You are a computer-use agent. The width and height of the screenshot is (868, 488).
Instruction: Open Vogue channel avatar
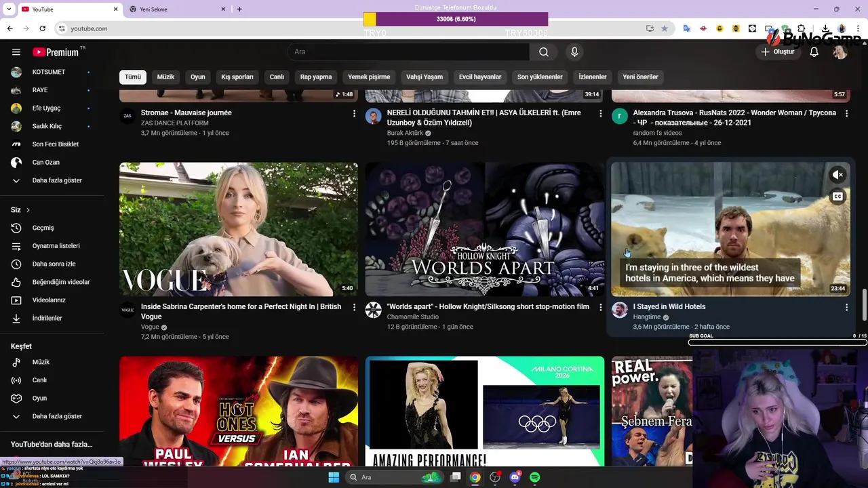(127, 310)
